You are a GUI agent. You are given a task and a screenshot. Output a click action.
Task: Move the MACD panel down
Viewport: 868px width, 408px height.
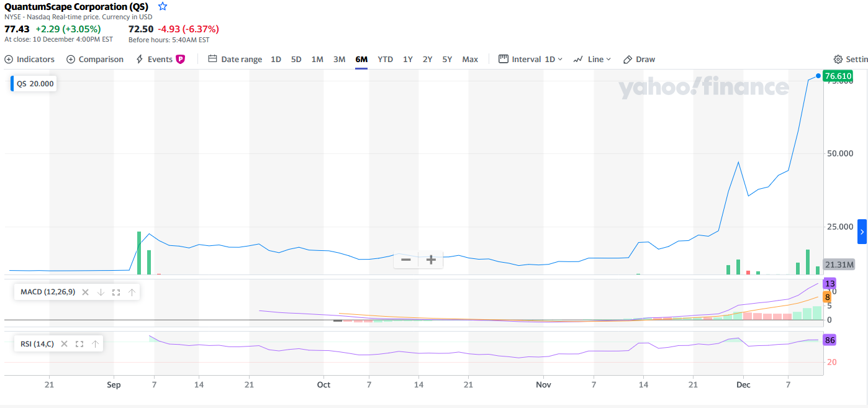click(101, 292)
